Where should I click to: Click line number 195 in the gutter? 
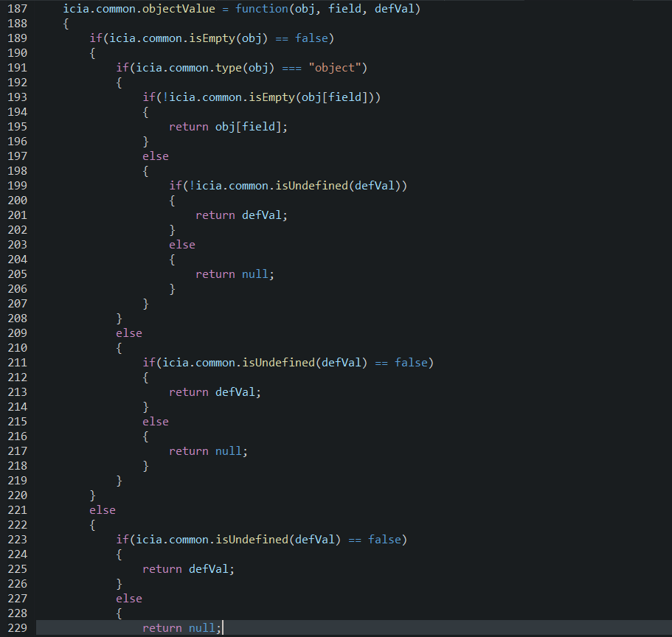[17, 127]
